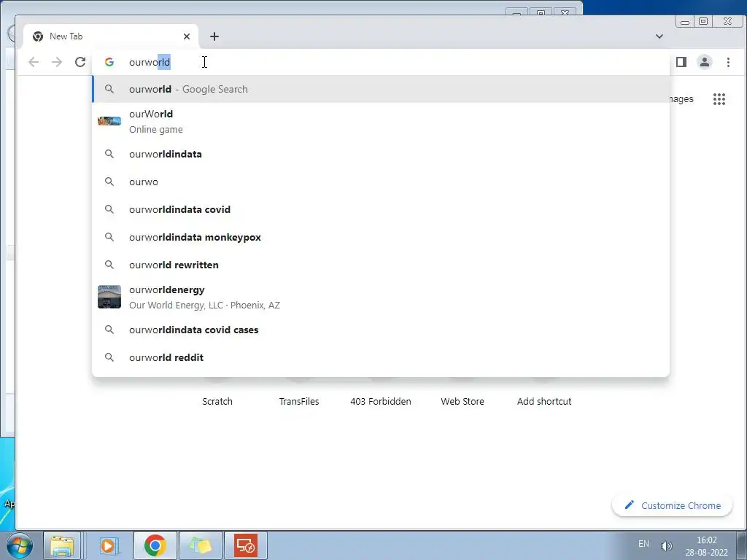Go forward with the forward arrow
This screenshot has width=747, height=560.
pos(57,62)
